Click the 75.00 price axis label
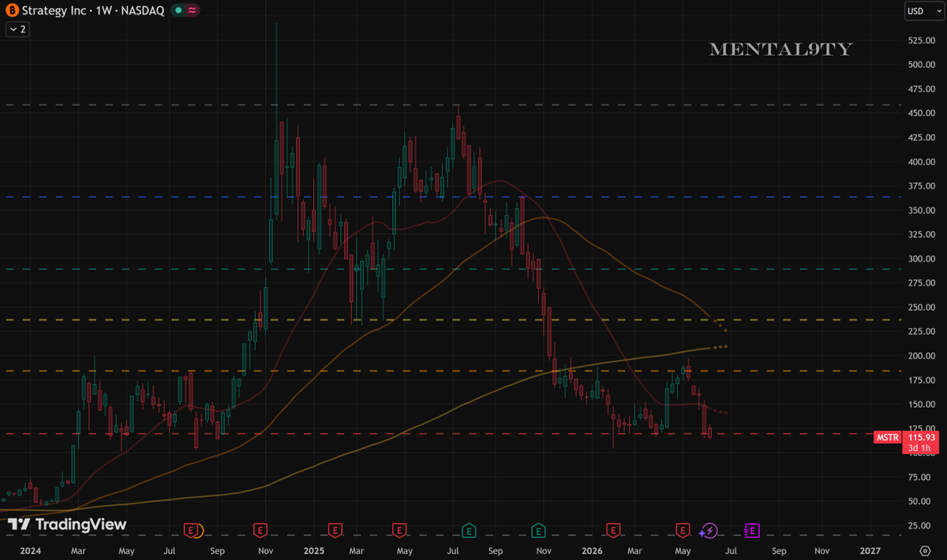The width and height of the screenshot is (947, 560). (x=921, y=477)
